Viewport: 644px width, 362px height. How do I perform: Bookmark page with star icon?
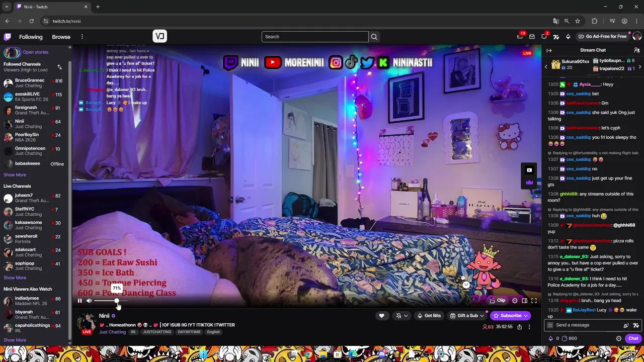click(x=578, y=21)
